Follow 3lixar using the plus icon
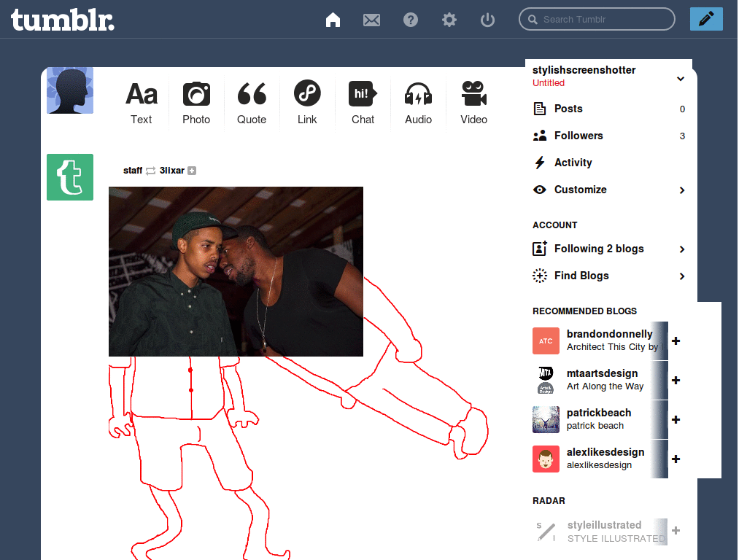Image resolution: width=747 pixels, height=560 pixels. (x=192, y=171)
